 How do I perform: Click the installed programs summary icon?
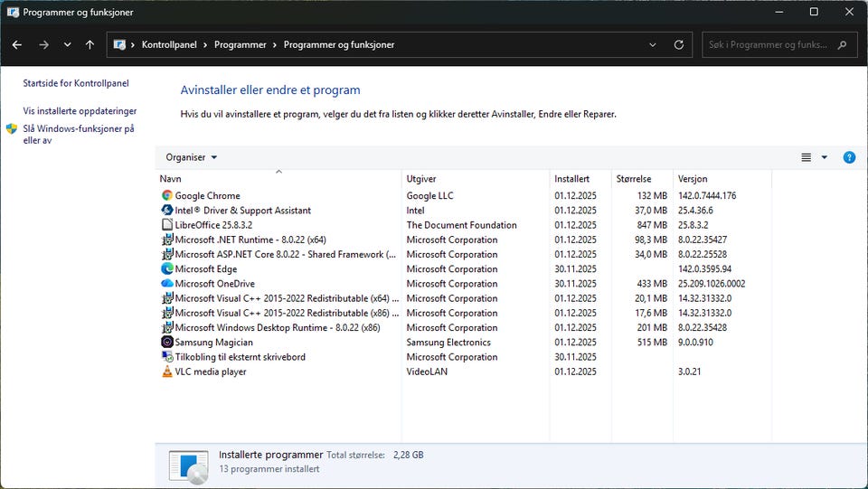(x=189, y=467)
